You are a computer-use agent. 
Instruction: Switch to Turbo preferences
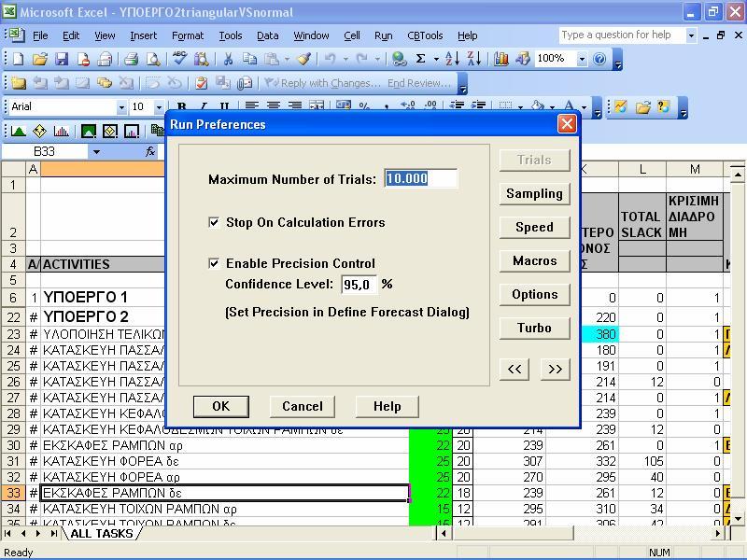[534, 329]
